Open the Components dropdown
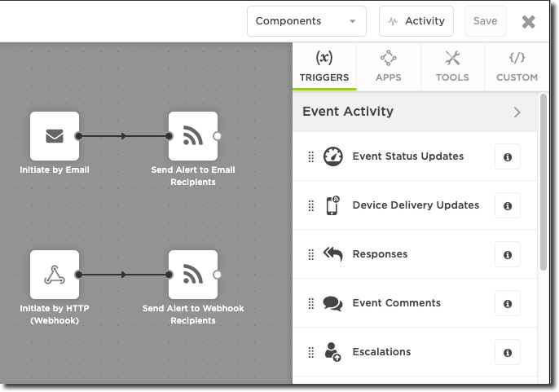Screen dimensions: 559x392 pos(306,21)
